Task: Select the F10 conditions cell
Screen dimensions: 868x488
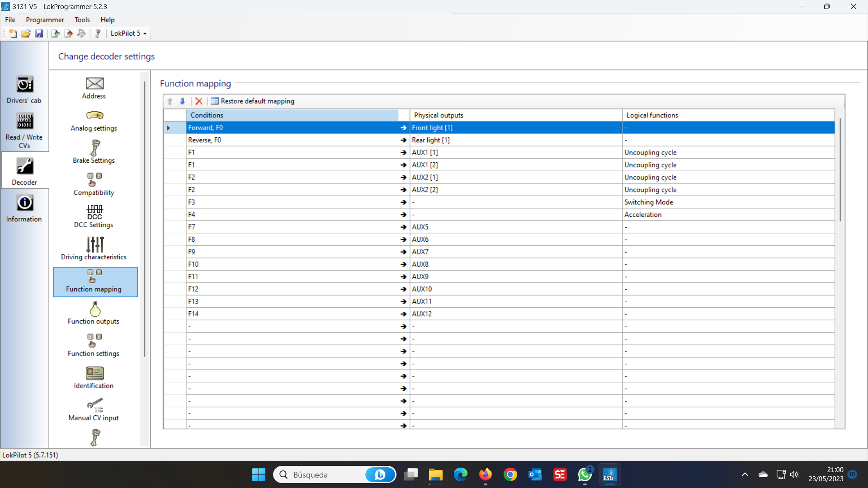Action: coord(292,264)
